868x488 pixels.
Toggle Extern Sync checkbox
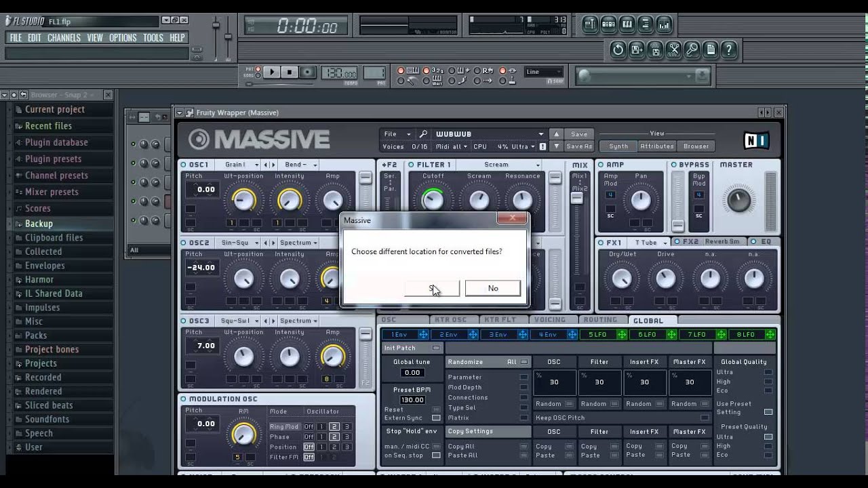(x=436, y=418)
